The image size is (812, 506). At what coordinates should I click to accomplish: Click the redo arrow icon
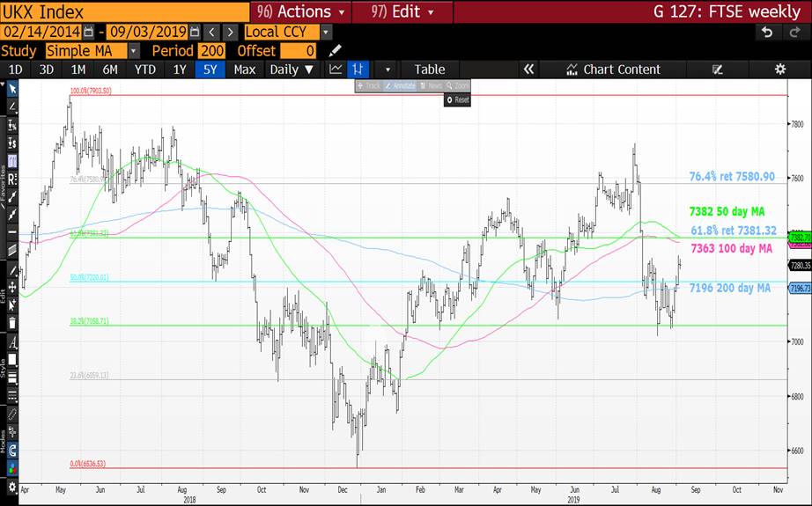tap(795, 32)
